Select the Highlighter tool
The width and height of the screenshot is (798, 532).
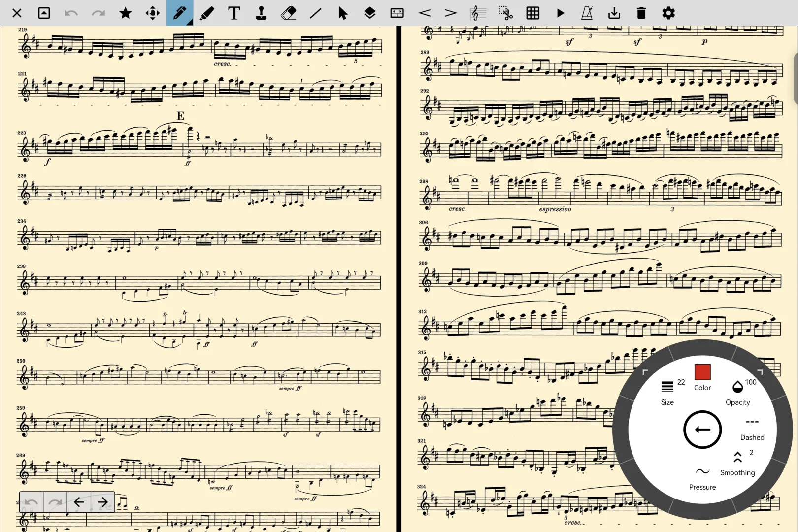(207, 13)
